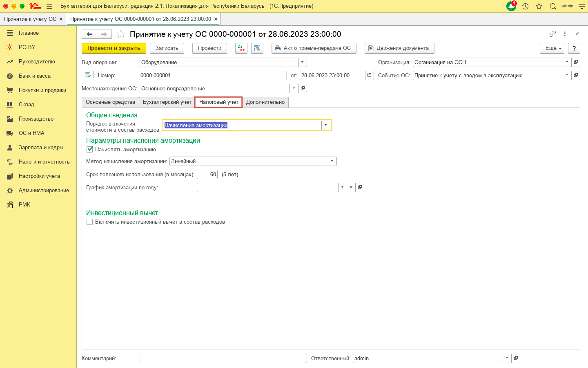Screen dimensions: 588x368
Task: Uncheck Начислять амортизацию checkbox
Action: 90,149
